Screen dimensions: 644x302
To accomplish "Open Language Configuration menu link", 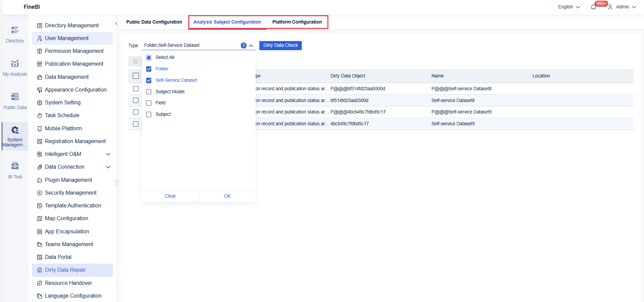I will pos(72,296).
